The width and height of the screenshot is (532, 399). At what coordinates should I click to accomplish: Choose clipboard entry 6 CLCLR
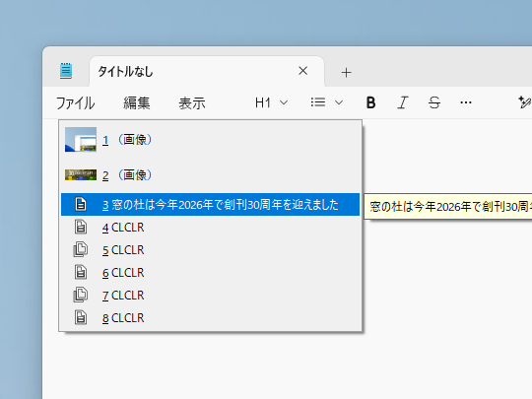point(211,273)
